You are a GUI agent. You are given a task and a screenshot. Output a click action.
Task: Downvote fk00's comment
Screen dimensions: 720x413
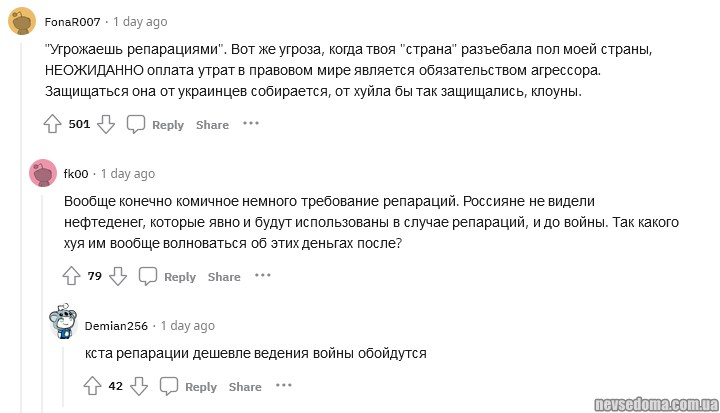(x=118, y=276)
